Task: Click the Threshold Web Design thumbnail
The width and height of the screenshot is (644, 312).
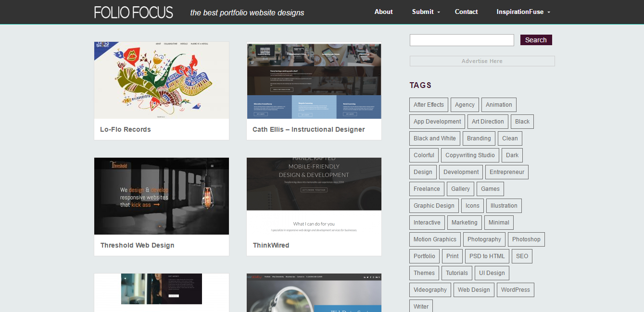Action: (x=162, y=196)
